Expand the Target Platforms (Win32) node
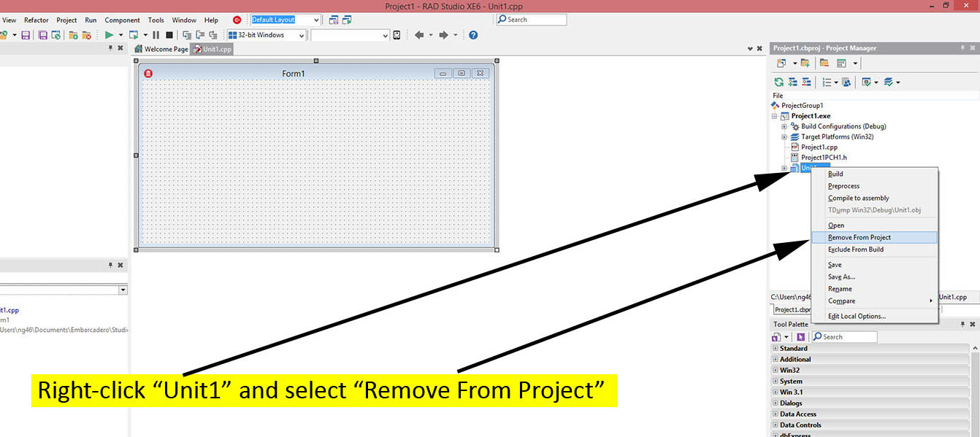Image resolution: width=980 pixels, height=437 pixels. [784, 136]
